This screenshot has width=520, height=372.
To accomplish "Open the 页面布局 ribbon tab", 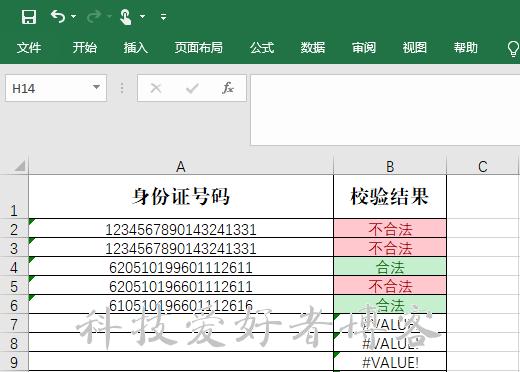I will 199,48.
